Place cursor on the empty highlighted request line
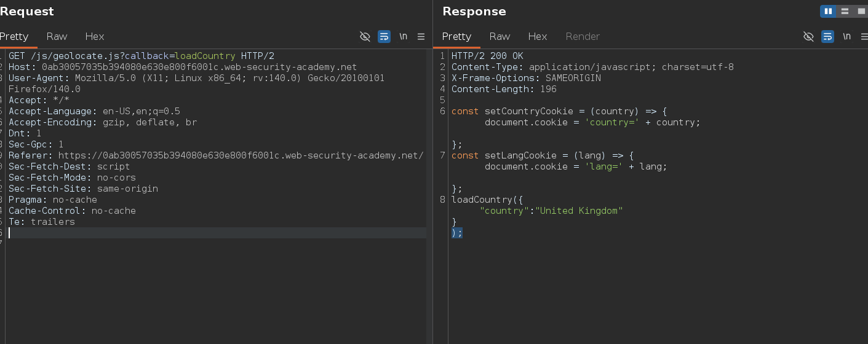 [x=217, y=233]
